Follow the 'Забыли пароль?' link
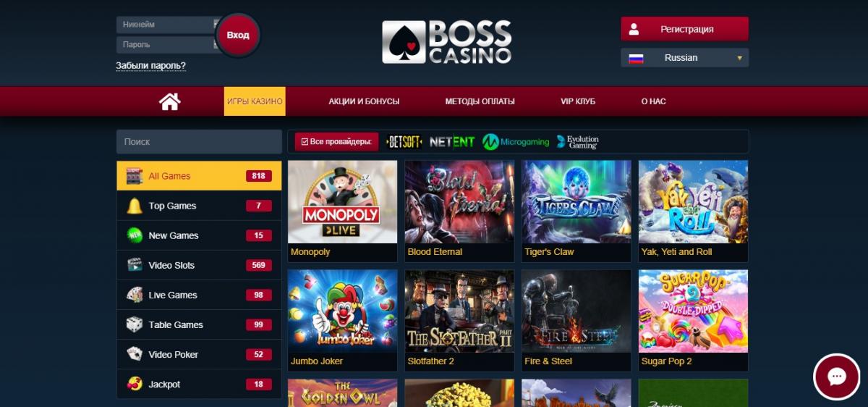868x407 pixels. coord(150,66)
